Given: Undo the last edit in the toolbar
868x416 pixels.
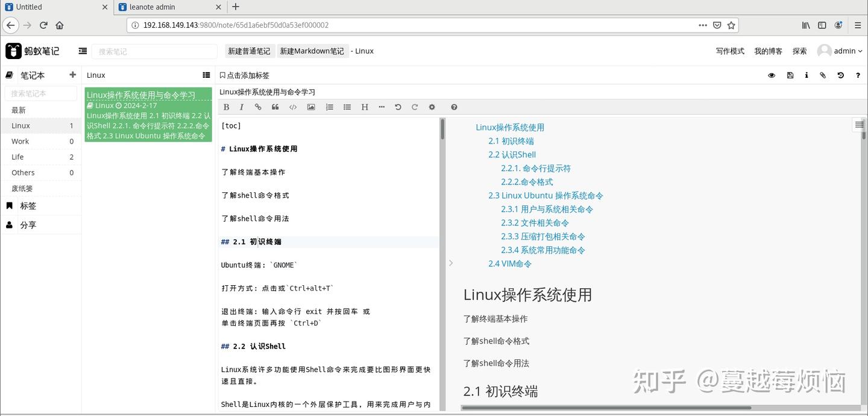Looking at the screenshot, I should pyautogui.click(x=398, y=107).
